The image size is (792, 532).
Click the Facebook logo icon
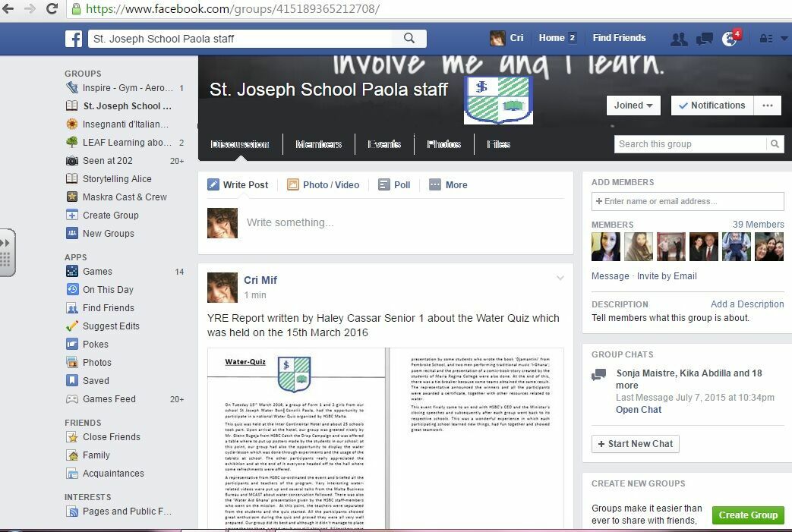click(x=74, y=38)
